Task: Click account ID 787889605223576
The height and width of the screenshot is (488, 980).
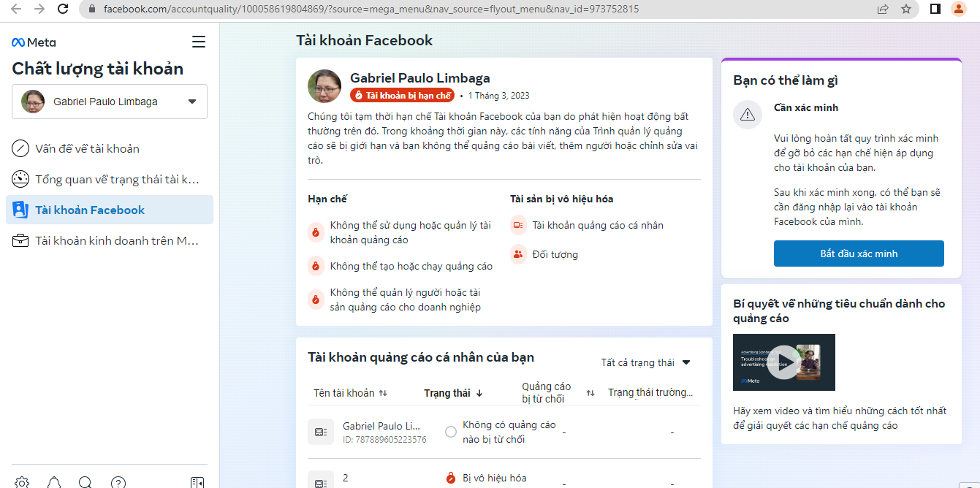Action: [384, 440]
